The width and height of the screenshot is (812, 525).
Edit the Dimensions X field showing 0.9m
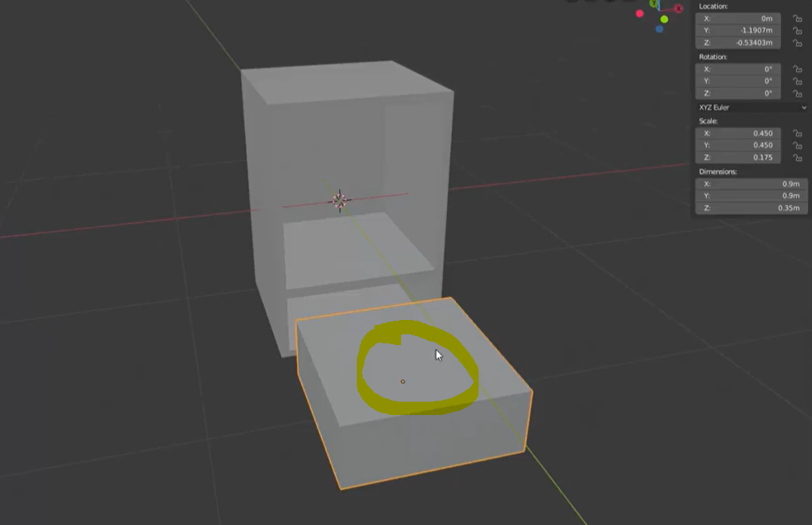point(751,184)
